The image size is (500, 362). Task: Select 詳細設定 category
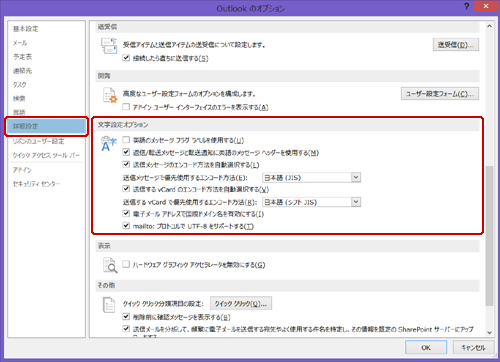pyautogui.click(x=46, y=126)
